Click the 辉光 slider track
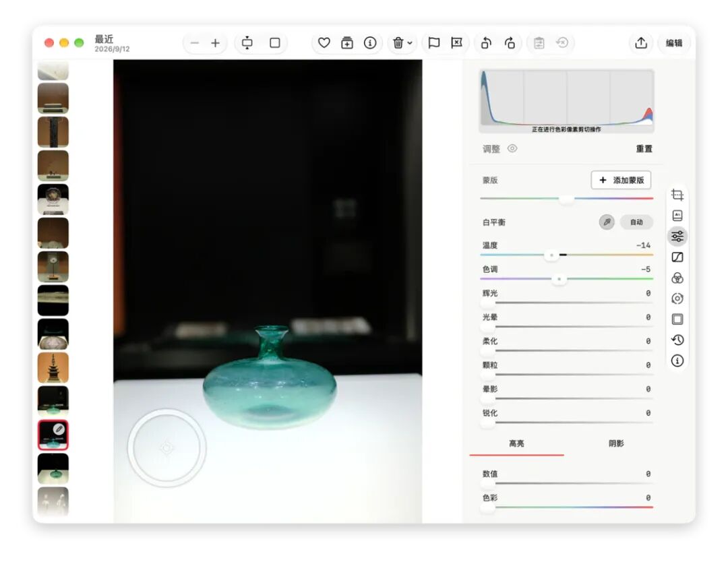Viewport: 728px width, 562px height. point(566,303)
